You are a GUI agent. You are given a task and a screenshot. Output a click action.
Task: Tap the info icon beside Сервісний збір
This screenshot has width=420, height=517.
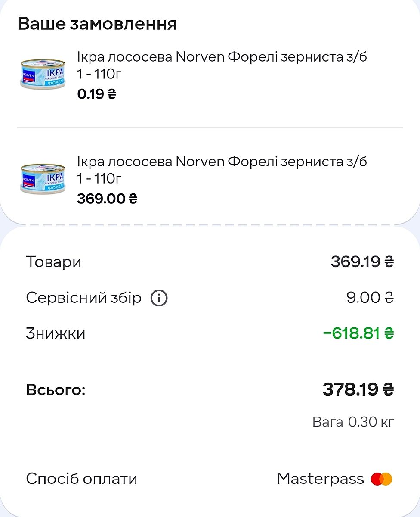coord(159,298)
